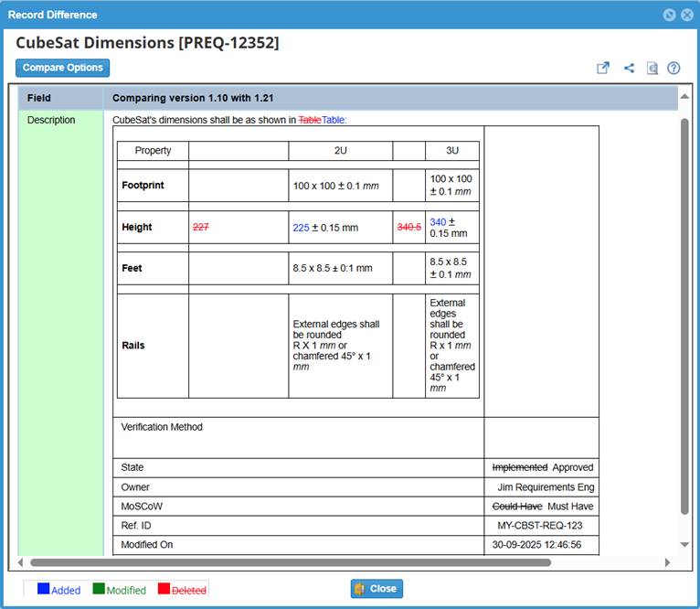
Task: Open record difference in a new window
Action: pos(603,68)
